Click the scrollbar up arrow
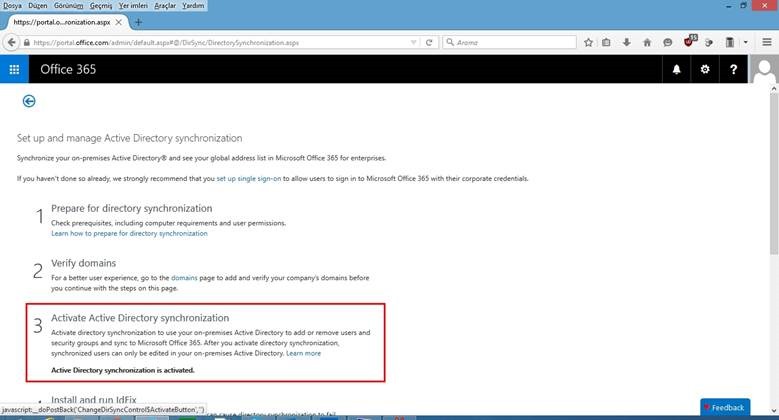The image size is (779, 420). point(774,89)
